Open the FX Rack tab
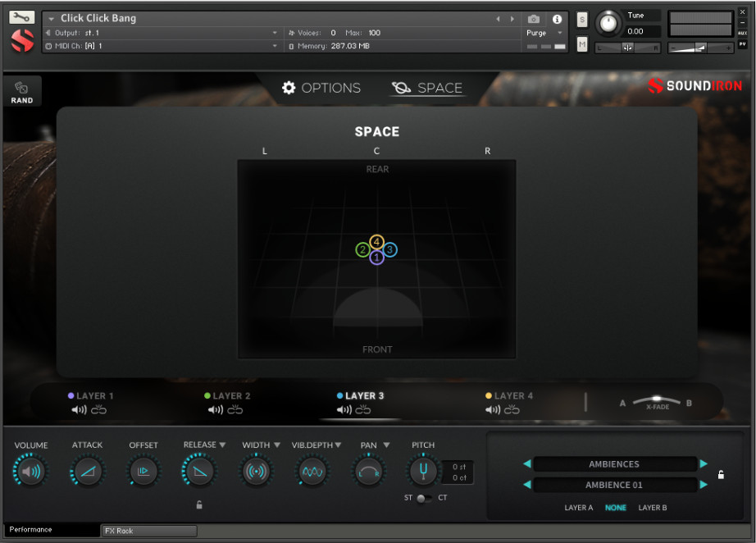The width and height of the screenshot is (756, 543). pos(148,531)
